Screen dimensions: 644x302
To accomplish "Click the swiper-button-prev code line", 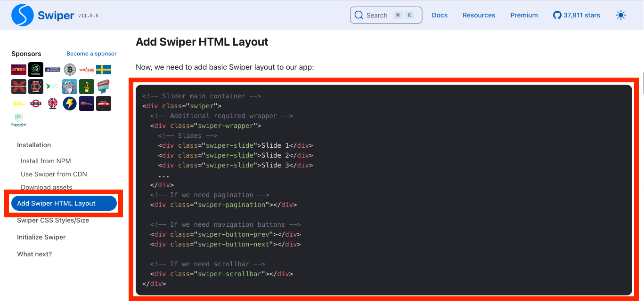I will pos(226,234).
